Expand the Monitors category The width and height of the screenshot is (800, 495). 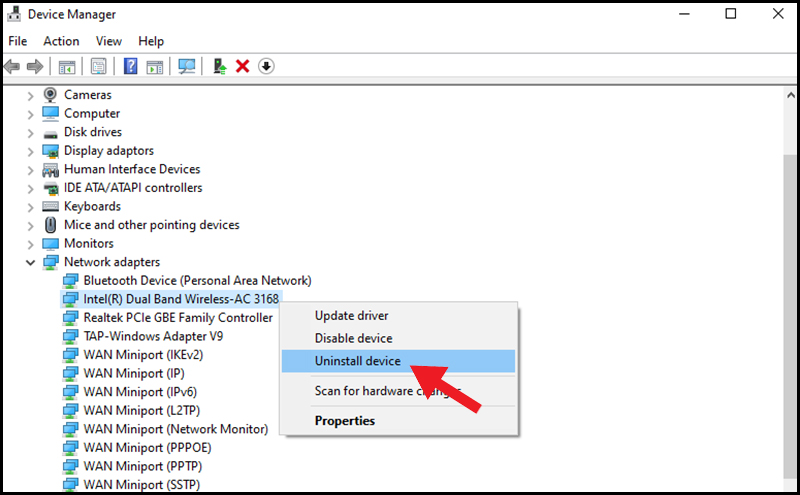tap(30, 244)
